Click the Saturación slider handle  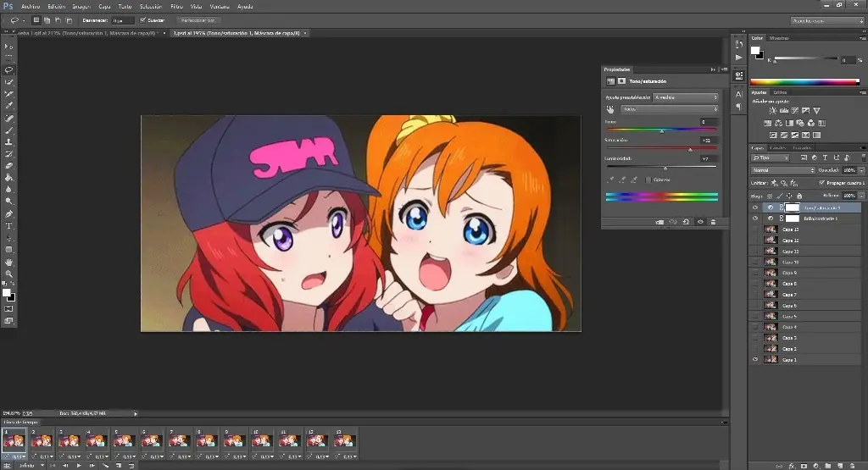tap(690, 150)
